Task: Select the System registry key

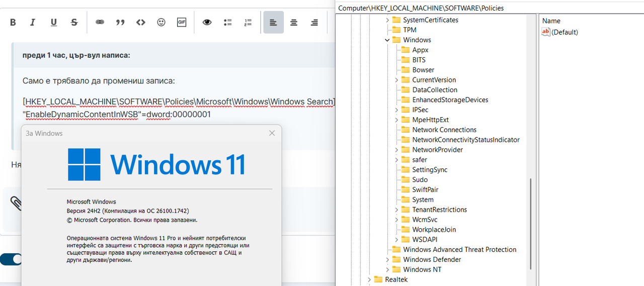Action: point(423,200)
